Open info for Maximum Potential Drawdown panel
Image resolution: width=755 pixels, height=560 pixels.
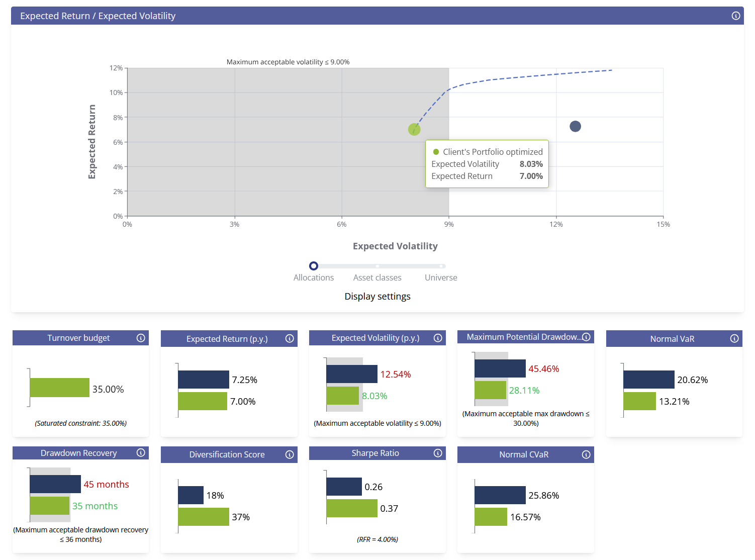(586, 337)
